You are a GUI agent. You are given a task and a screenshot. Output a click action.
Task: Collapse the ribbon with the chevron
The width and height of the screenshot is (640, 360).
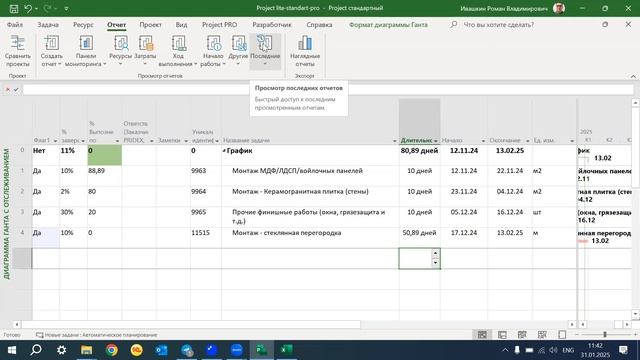633,76
